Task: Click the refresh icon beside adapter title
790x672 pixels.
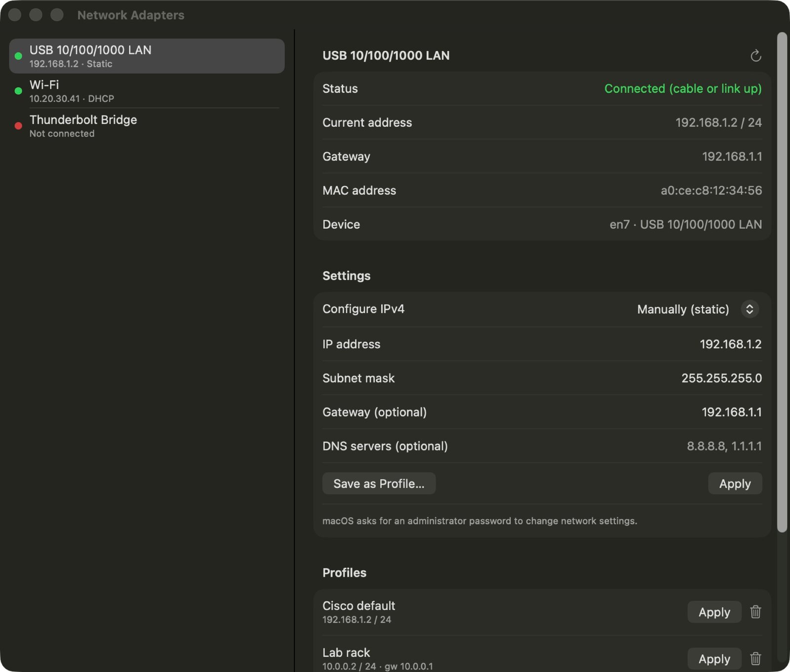Action: (x=755, y=56)
